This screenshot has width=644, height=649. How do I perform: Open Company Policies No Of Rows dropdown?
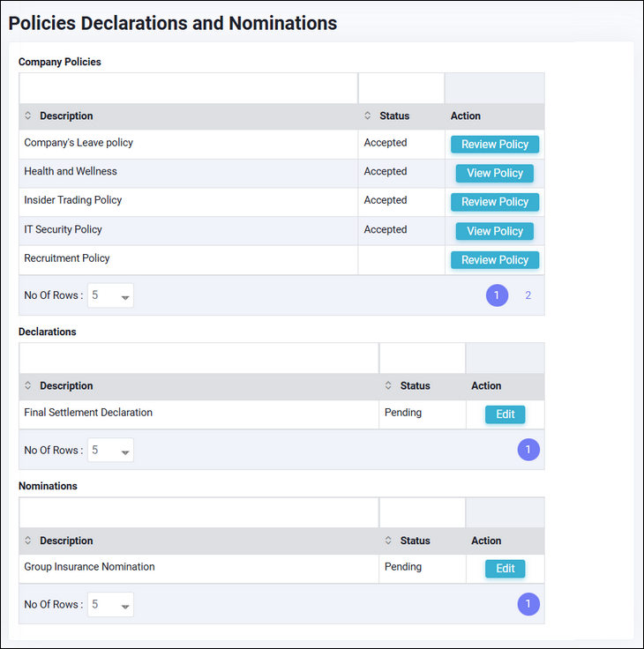tap(111, 295)
